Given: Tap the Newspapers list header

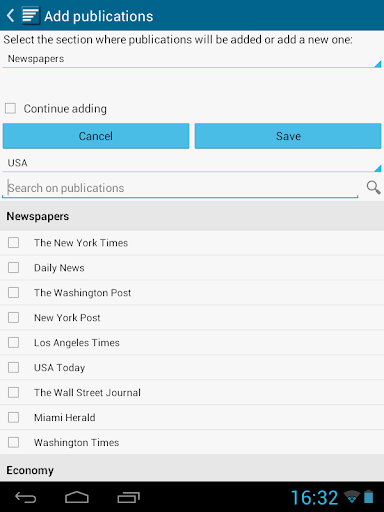Looking at the screenshot, I should tap(192, 216).
